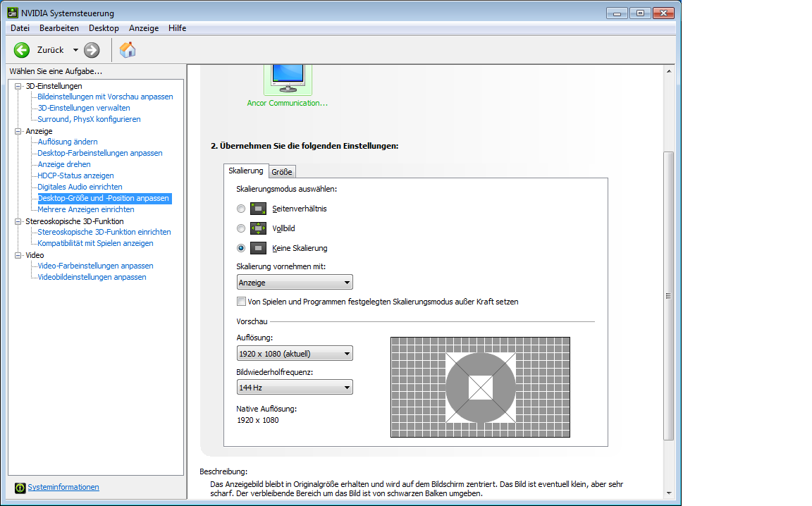This screenshot has width=812, height=506.
Task: Click the main panel vertical scrollbar thumb
Action: click(x=668, y=296)
